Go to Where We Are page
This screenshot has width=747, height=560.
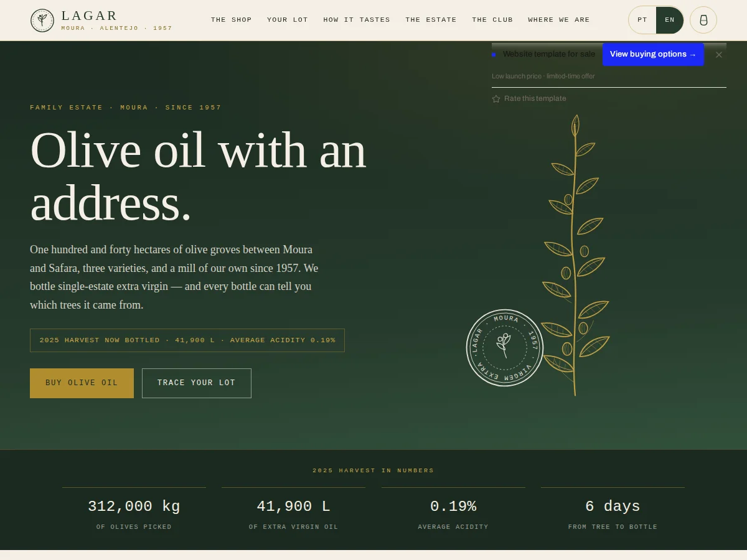(559, 20)
